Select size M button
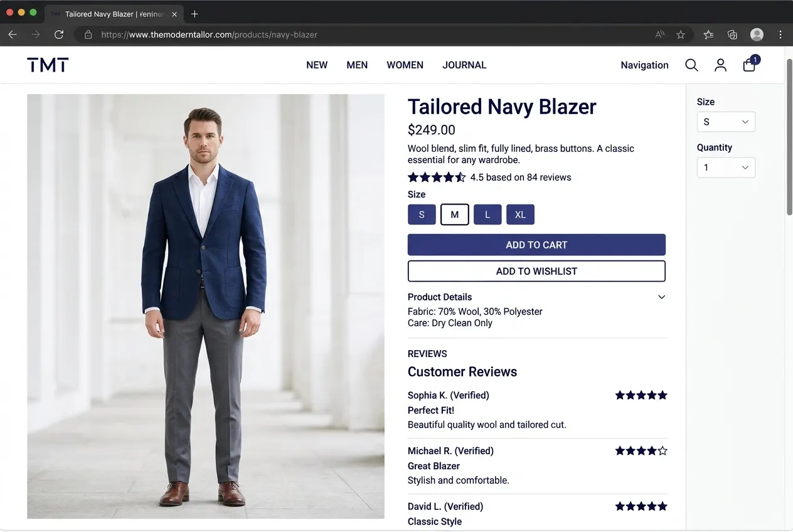Viewport: 793px width, 532px height. click(x=455, y=215)
